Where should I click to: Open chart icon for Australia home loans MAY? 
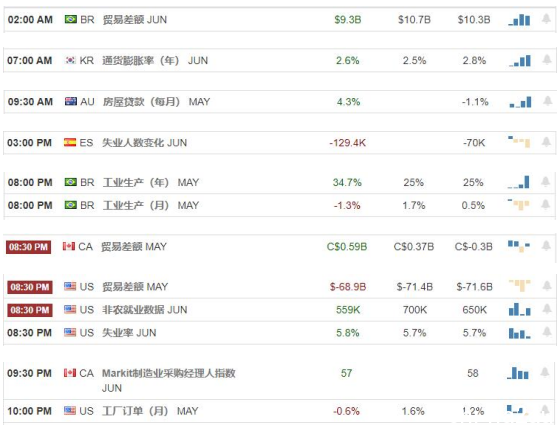tap(520, 102)
